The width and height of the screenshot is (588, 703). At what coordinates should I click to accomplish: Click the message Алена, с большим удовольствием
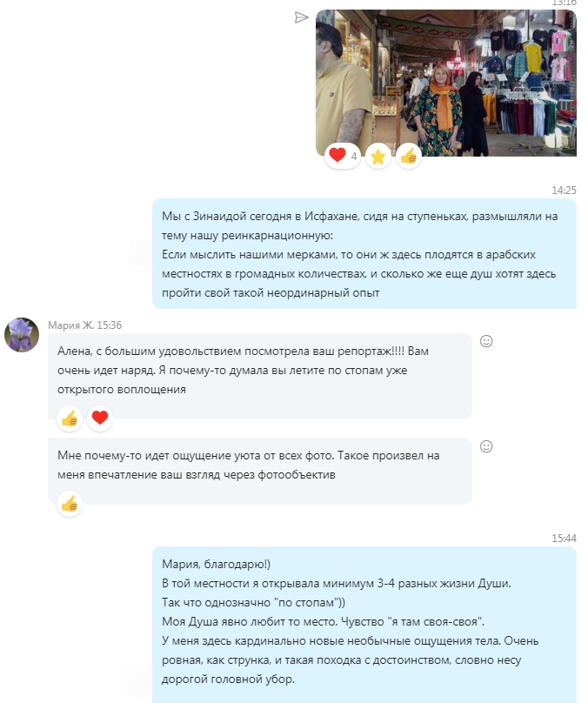pos(260,376)
